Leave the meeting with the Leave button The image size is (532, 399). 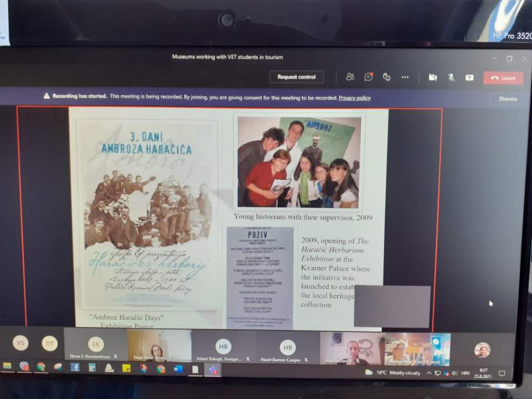pos(503,78)
